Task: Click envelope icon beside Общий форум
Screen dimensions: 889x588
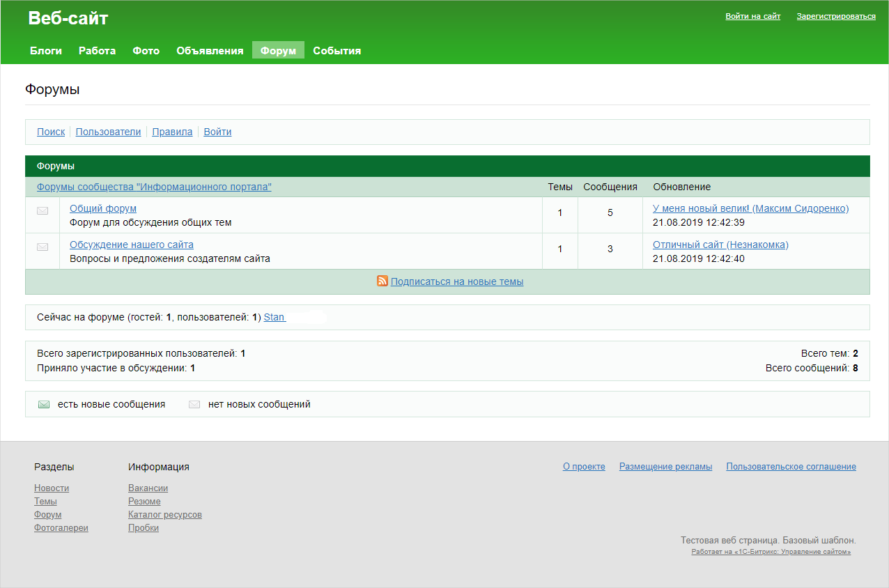Action: tap(42, 210)
